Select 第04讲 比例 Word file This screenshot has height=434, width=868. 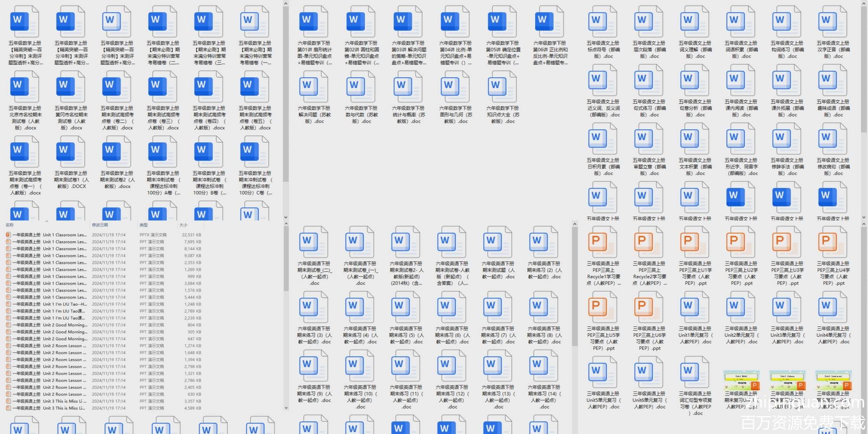(456, 36)
